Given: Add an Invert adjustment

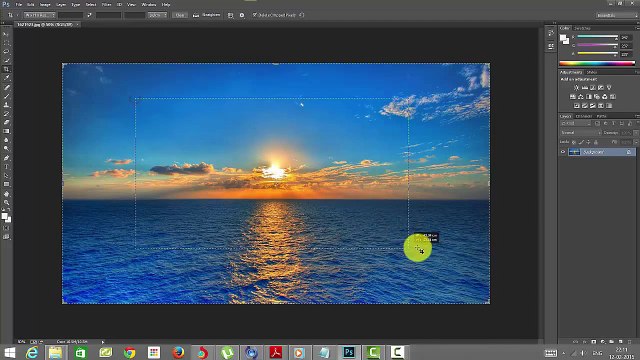Looking at the screenshot, I should (576, 106).
